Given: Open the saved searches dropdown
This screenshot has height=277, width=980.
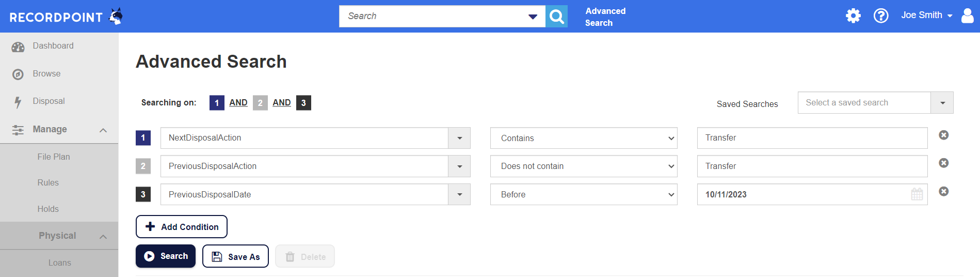Looking at the screenshot, I should pos(942,103).
